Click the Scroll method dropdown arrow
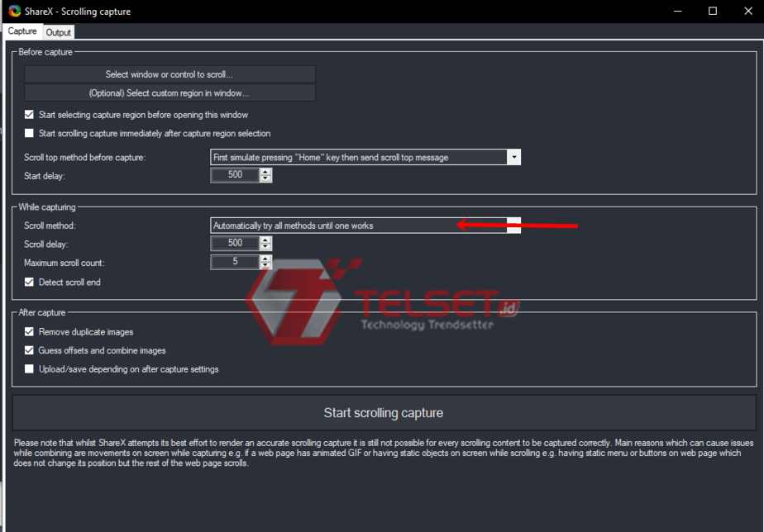This screenshot has height=532, width=764. tap(514, 224)
